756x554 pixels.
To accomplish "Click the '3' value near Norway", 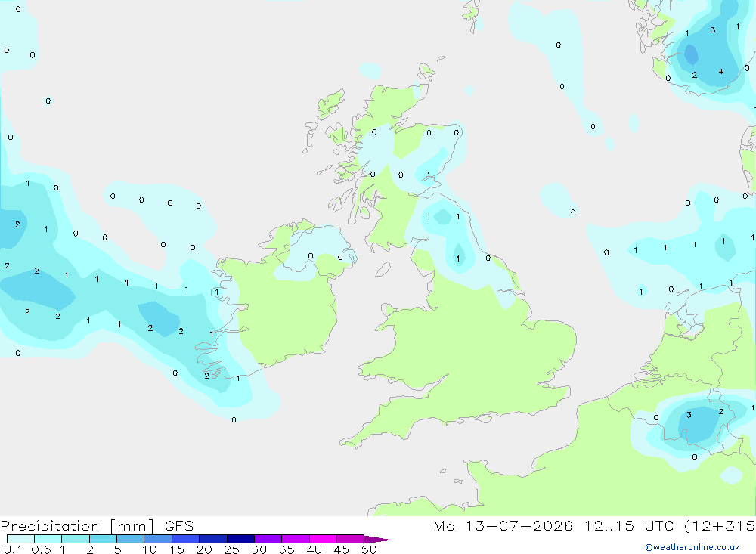I will click(713, 30).
